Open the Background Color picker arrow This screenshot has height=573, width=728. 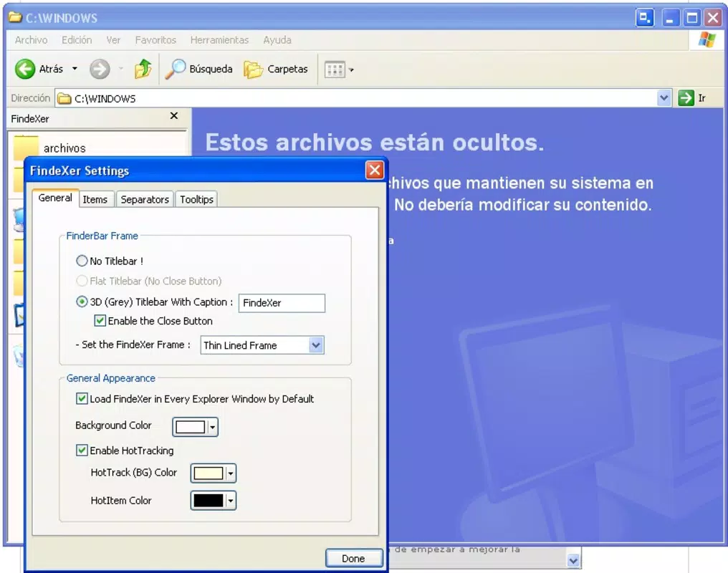point(212,427)
